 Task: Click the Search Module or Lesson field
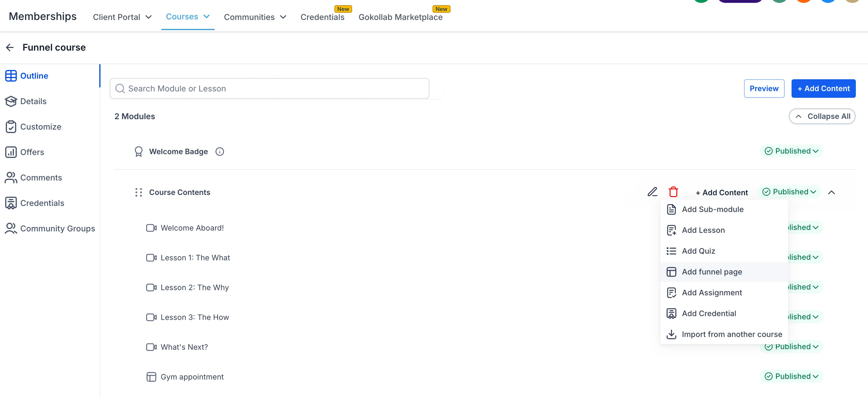click(x=269, y=88)
